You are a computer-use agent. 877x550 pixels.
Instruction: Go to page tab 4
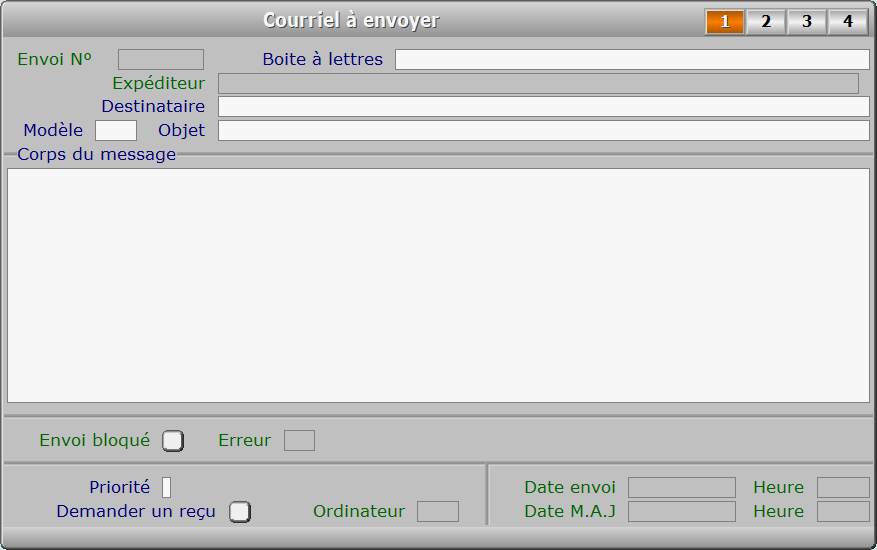click(x=847, y=21)
